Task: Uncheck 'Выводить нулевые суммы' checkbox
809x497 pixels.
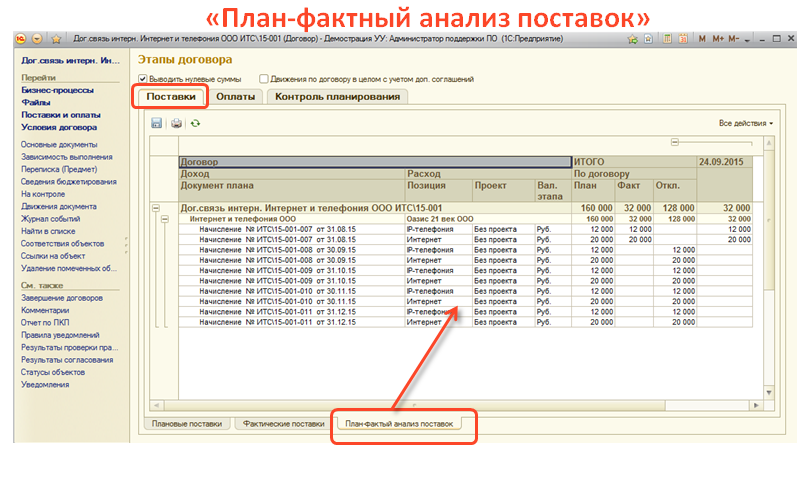Action: (143, 79)
